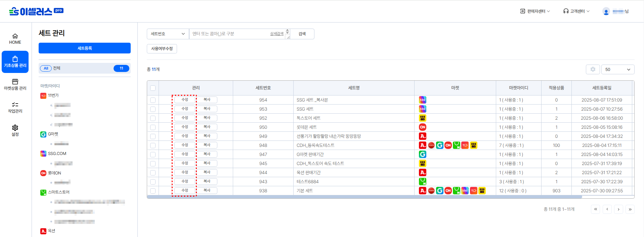
Task: Click 스마트스토어 icon in row 943
Action: click(x=423, y=182)
